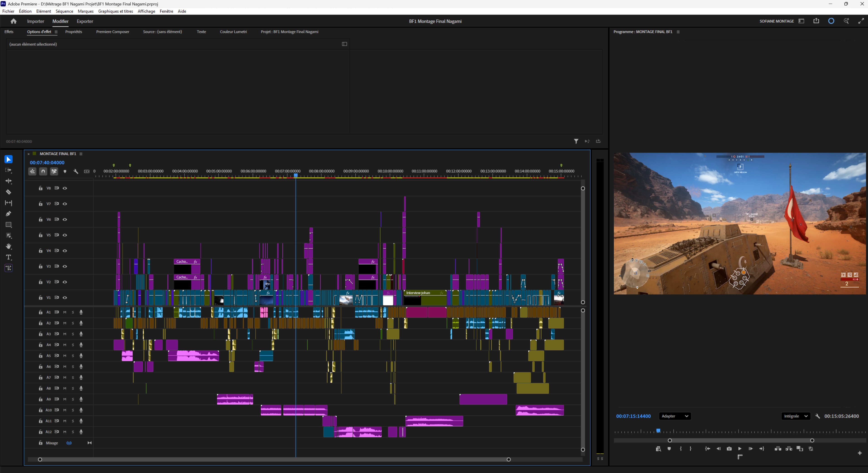
Task: Go to the Home screen icon
Action: pyautogui.click(x=13, y=21)
